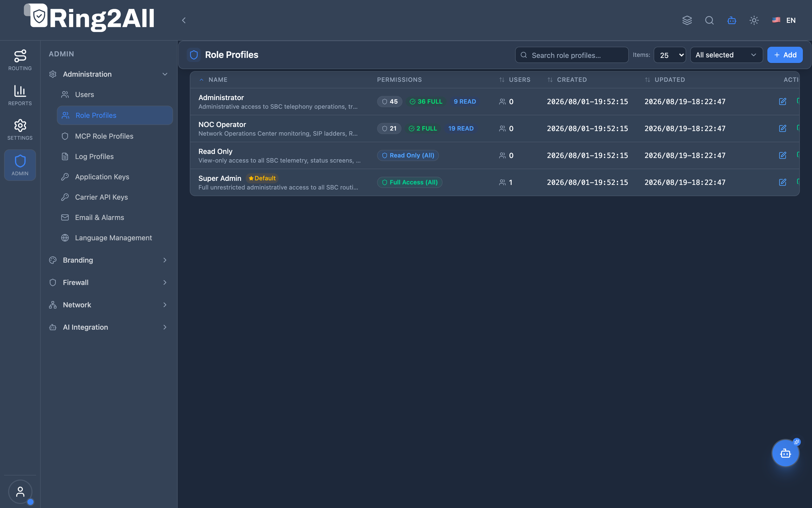Sort table by Updated column

tap(665, 80)
